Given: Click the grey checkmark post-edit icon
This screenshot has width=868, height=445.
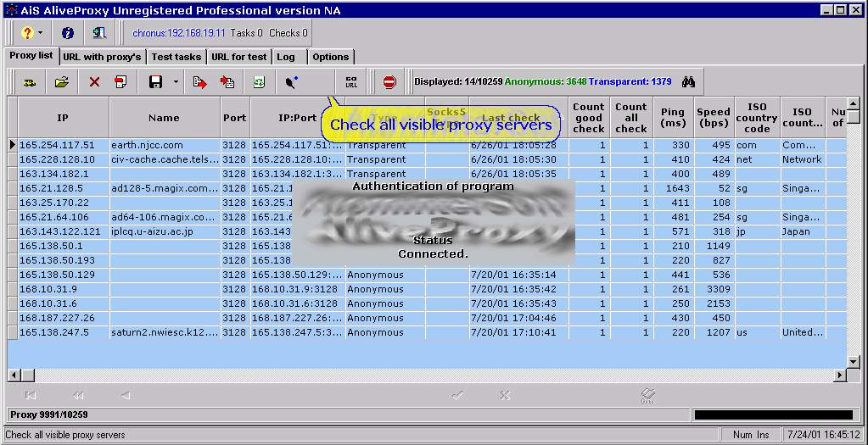Looking at the screenshot, I should coord(457,395).
